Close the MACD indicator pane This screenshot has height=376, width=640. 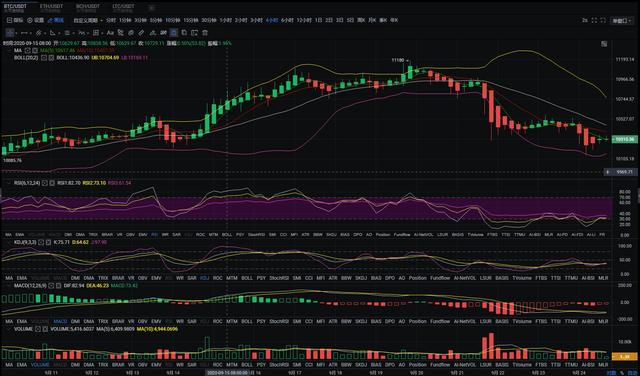58,286
